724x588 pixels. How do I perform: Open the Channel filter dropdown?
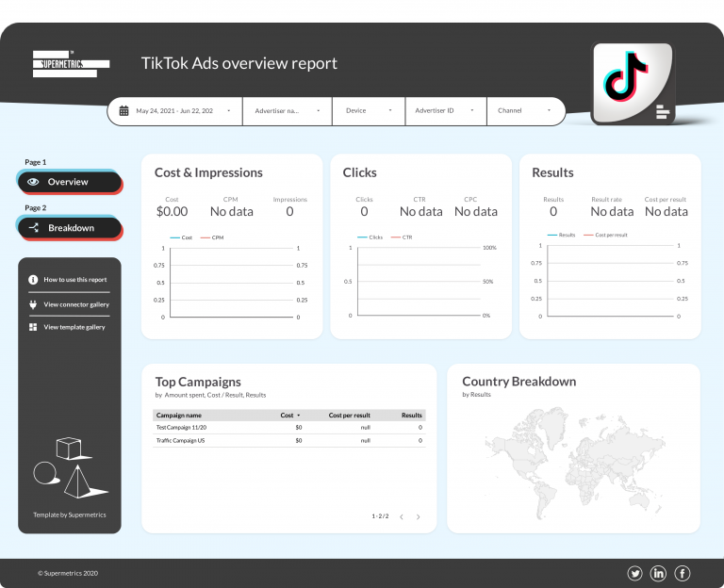[525, 111]
